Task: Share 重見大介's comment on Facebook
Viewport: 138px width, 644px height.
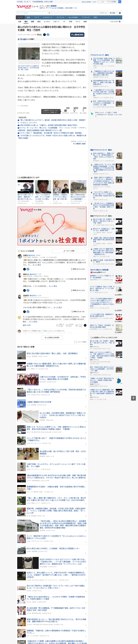Action: click(28, 291)
